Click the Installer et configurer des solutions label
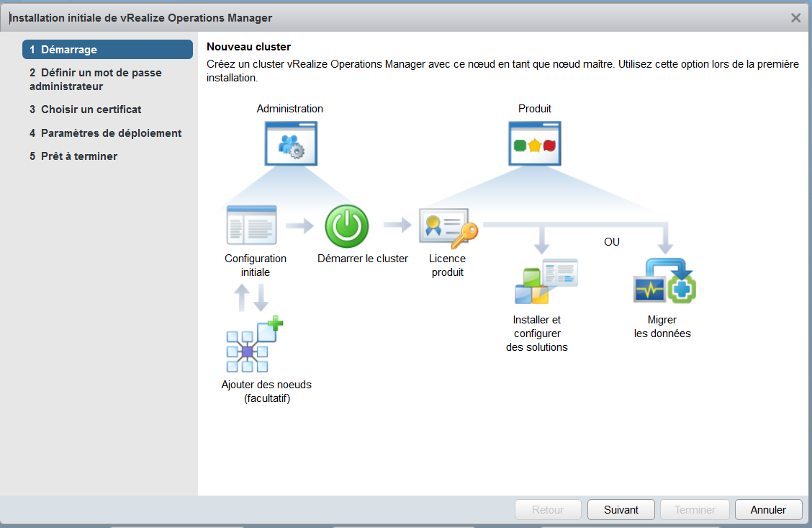Viewport: 812px width, 528px height. click(x=537, y=334)
